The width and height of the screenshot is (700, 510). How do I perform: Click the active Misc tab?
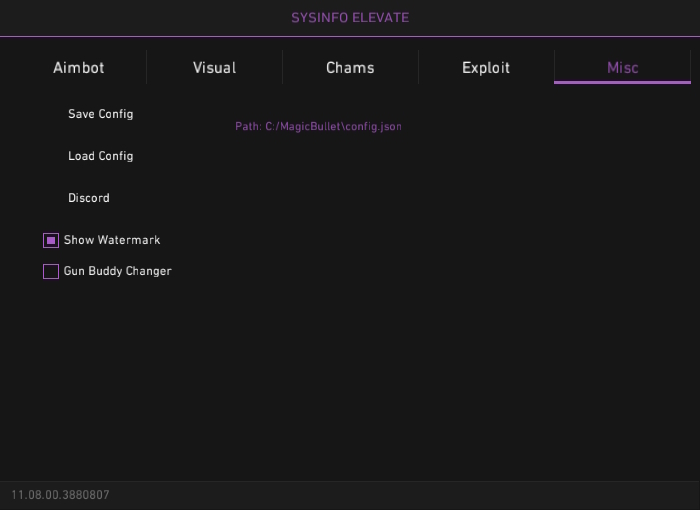622,68
